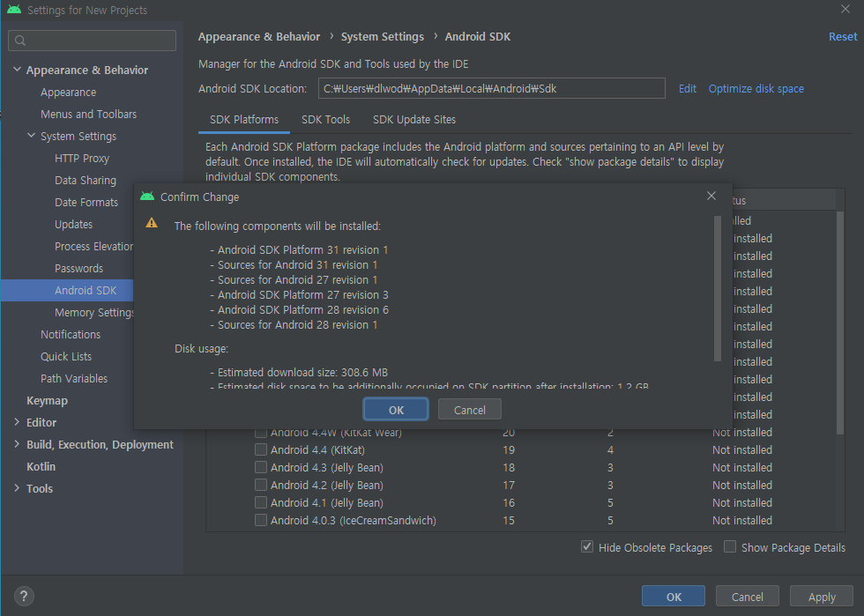Click the settings search field
Image resolution: width=864 pixels, height=616 pixels.
click(x=92, y=41)
